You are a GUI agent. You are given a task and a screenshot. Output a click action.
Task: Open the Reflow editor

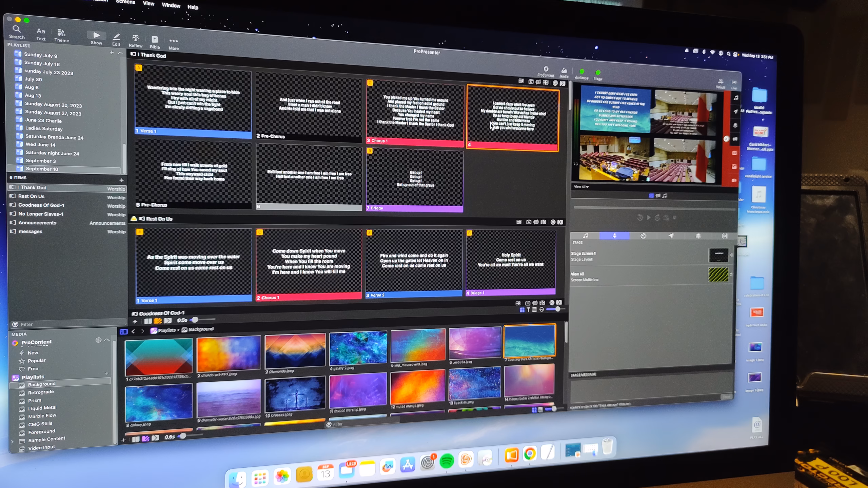click(x=136, y=41)
